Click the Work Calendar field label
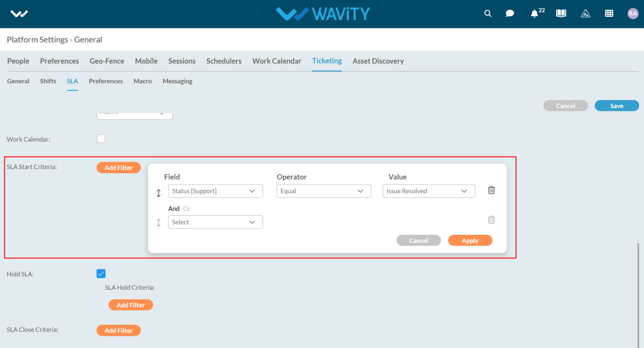644x348 pixels. (28, 139)
